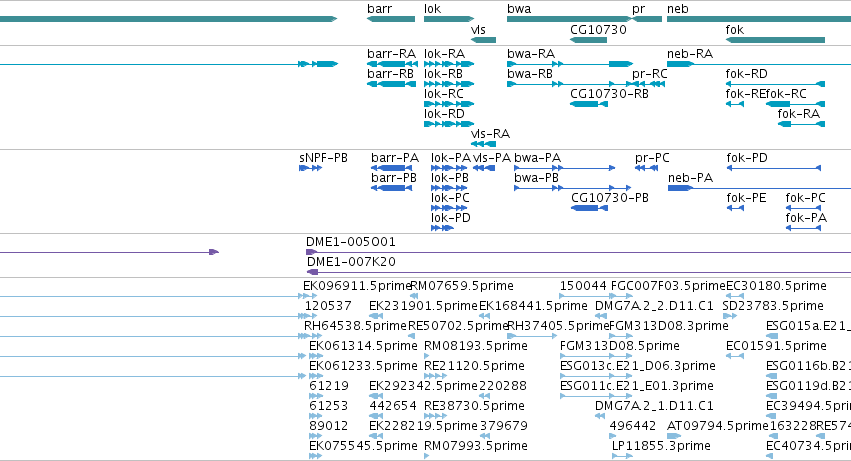
Task: Select protein lok-PA
Action: [x=450, y=158]
